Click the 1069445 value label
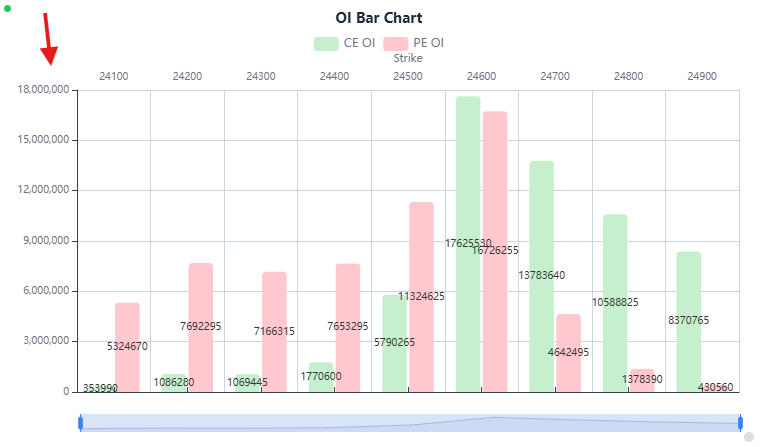The height and width of the screenshot is (447, 761). (x=248, y=382)
